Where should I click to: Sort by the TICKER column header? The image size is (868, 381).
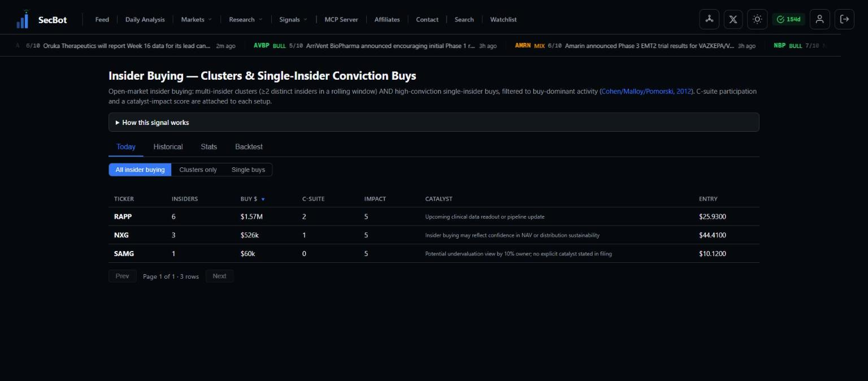[x=124, y=199]
